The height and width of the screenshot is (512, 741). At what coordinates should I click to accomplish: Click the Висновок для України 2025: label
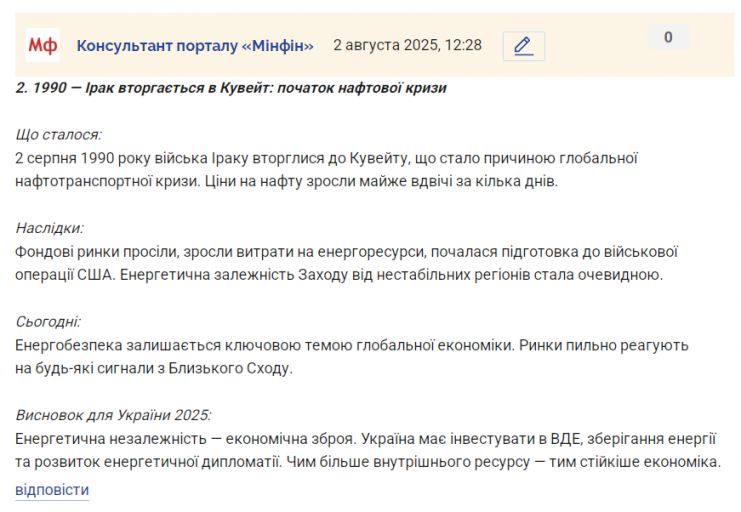[x=113, y=415]
